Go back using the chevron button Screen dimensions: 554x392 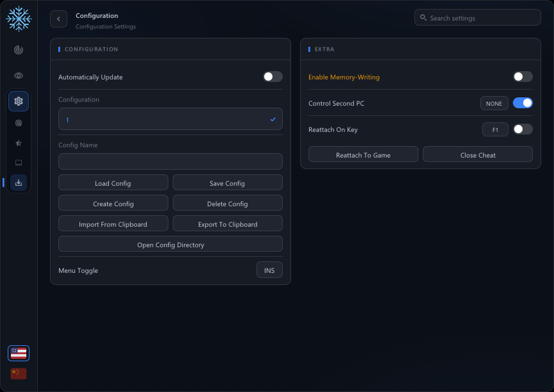coord(58,19)
